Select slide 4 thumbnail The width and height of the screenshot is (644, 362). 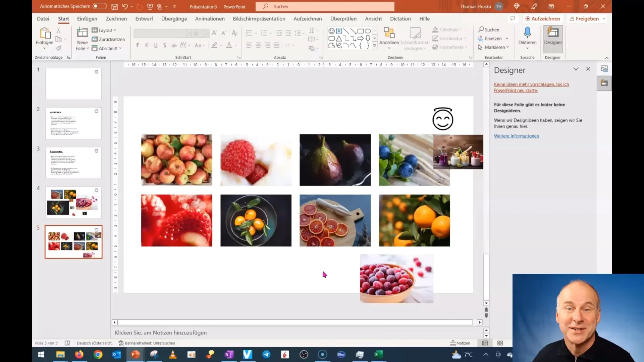tap(73, 202)
